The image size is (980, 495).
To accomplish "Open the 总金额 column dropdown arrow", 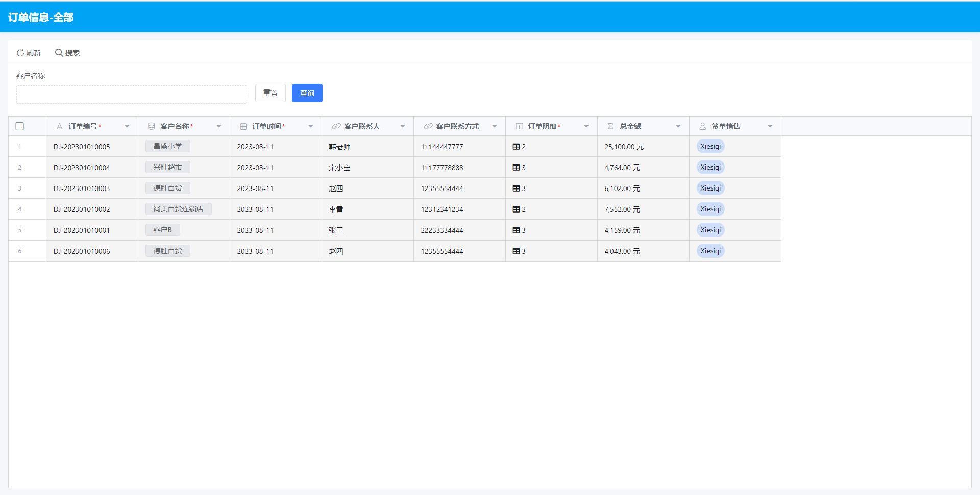I will (x=678, y=126).
